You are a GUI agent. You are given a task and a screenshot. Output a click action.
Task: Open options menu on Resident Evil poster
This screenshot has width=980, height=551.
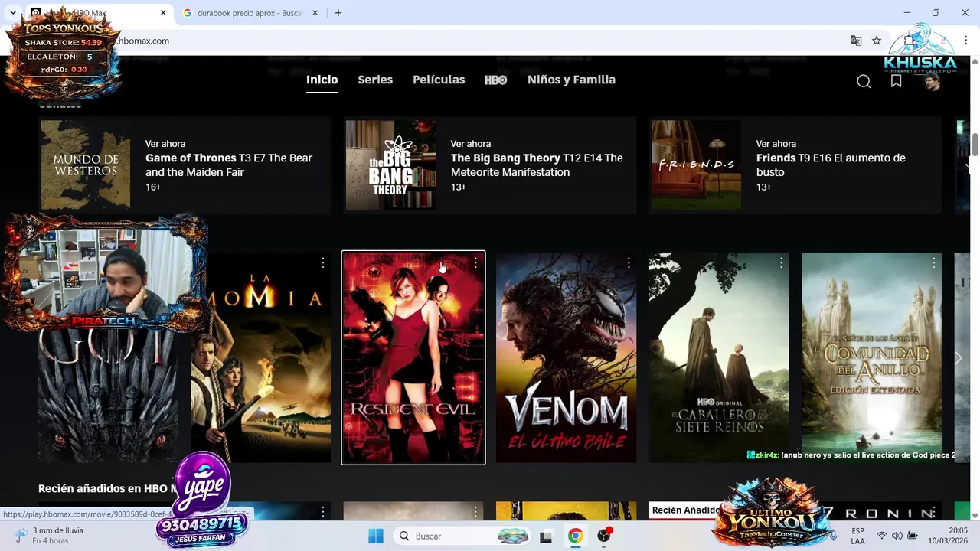click(475, 262)
